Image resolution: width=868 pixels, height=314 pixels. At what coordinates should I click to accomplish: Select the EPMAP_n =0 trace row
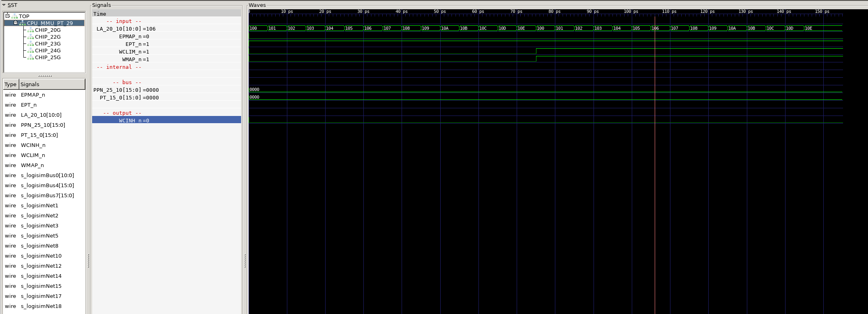pyautogui.click(x=167, y=36)
